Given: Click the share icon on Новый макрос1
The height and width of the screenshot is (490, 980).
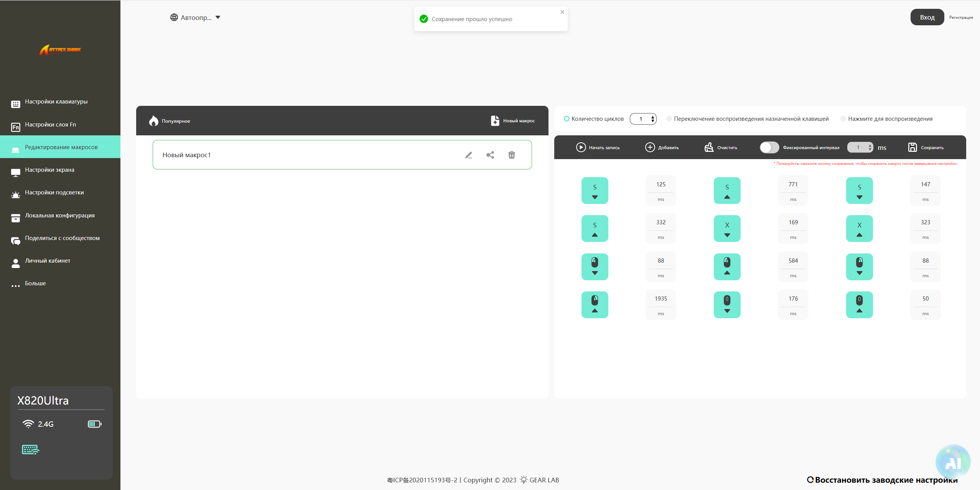Looking at the screenshot, I should coord(490,155).
